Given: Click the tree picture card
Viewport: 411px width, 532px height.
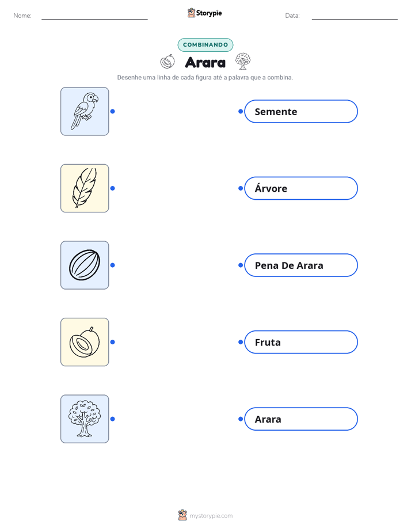Looking at the screenshot, I should (x=85, y=419).
